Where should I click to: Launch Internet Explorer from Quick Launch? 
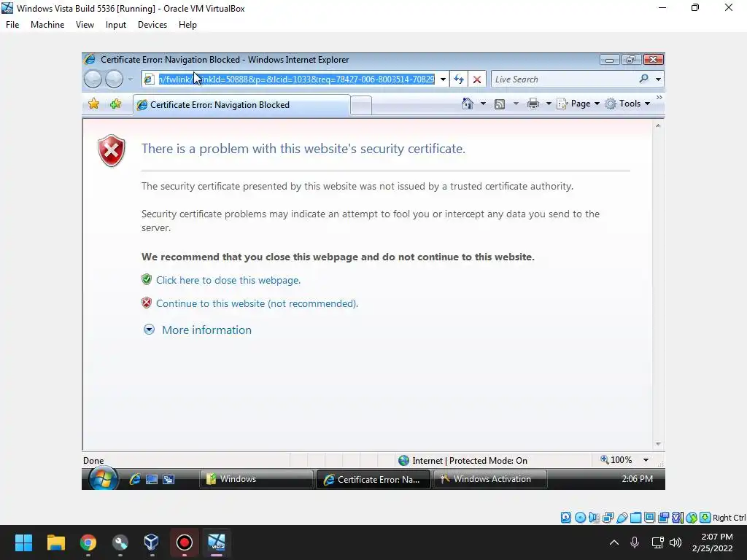coord(135,479)
